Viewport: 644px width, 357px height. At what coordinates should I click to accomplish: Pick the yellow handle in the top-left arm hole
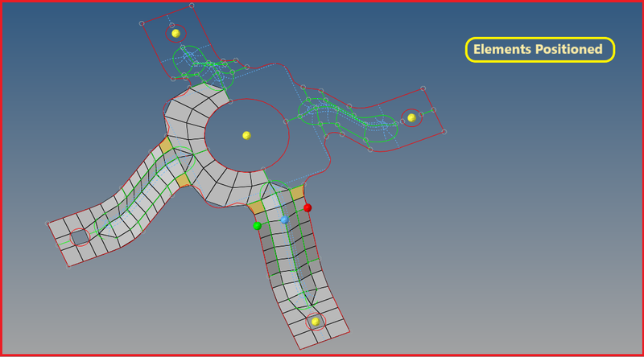coord(175,33)
